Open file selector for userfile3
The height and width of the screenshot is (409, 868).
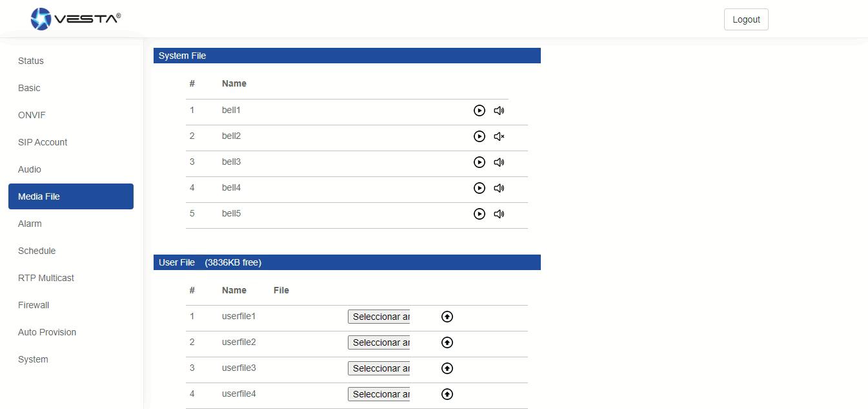tap(379, 368)
